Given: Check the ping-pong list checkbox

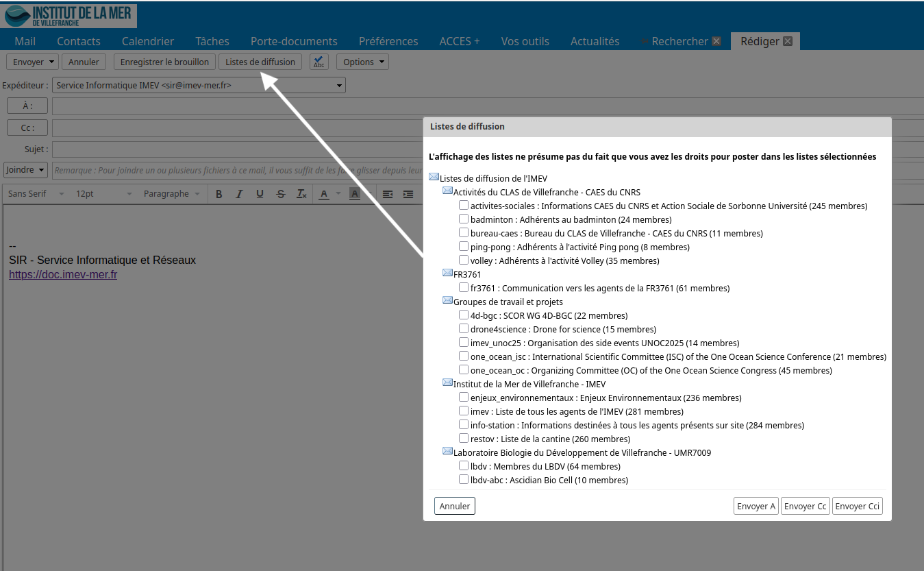Looking at the screenshot, I should point(464,246).
